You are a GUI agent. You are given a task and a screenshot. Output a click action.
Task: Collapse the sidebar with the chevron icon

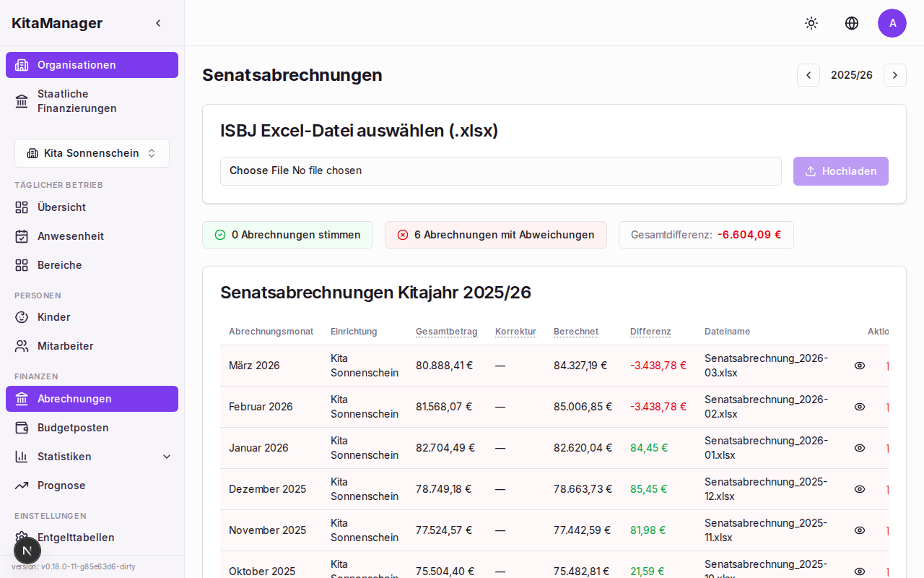tap(159, 23)
